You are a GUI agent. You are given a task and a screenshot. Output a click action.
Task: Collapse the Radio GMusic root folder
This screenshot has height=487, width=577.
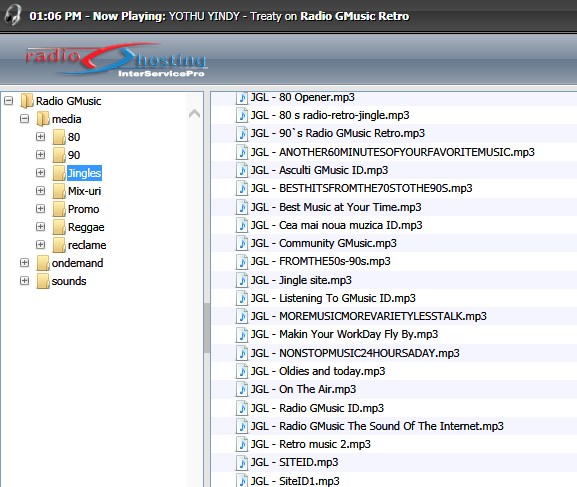(9, 100)
